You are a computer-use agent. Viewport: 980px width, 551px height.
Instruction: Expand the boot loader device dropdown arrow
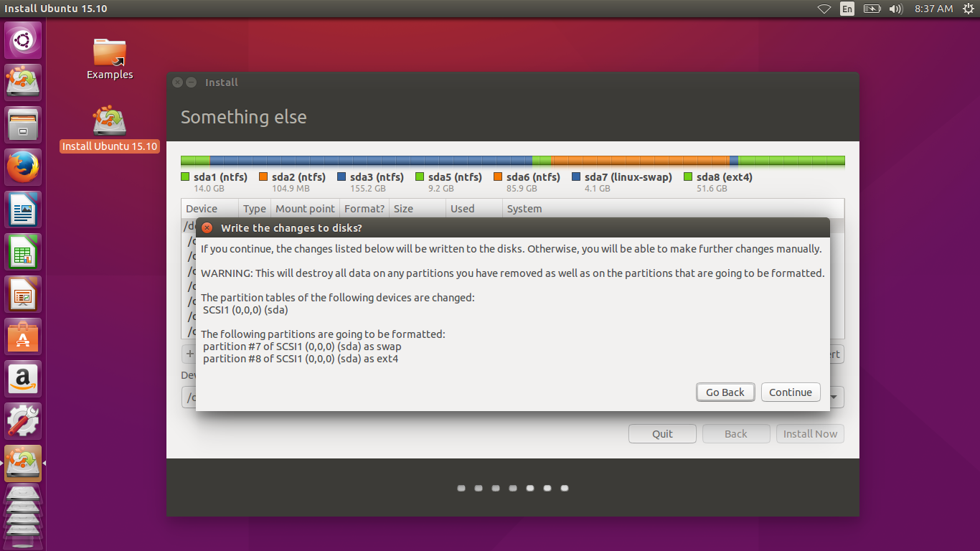pos(836,397)
